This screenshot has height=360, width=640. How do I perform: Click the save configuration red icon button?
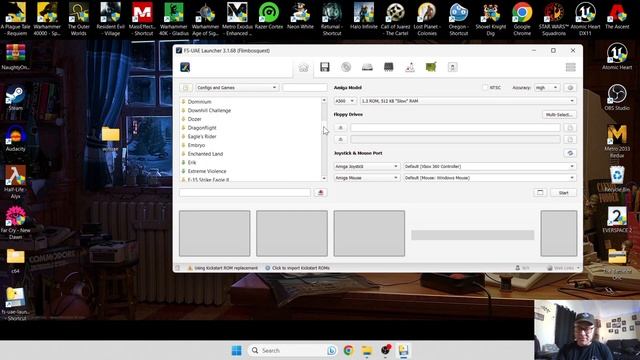click(320, 193)
